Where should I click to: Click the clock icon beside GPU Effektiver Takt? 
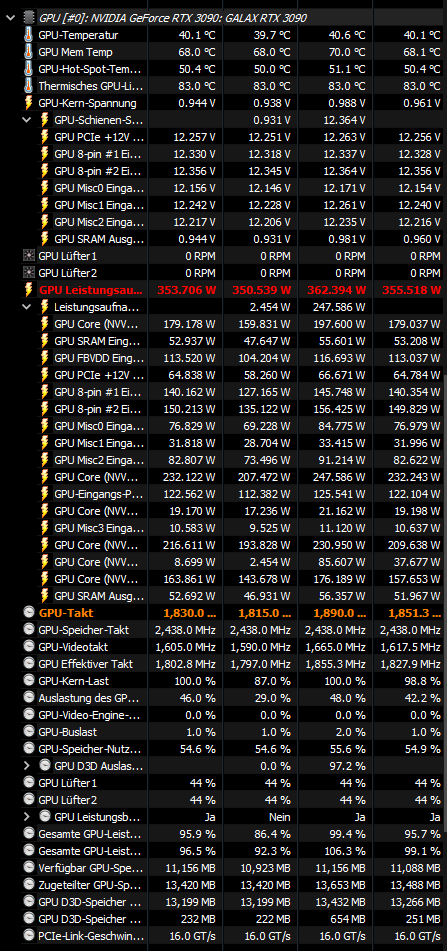pyautogui.click(x=28, y=664)
